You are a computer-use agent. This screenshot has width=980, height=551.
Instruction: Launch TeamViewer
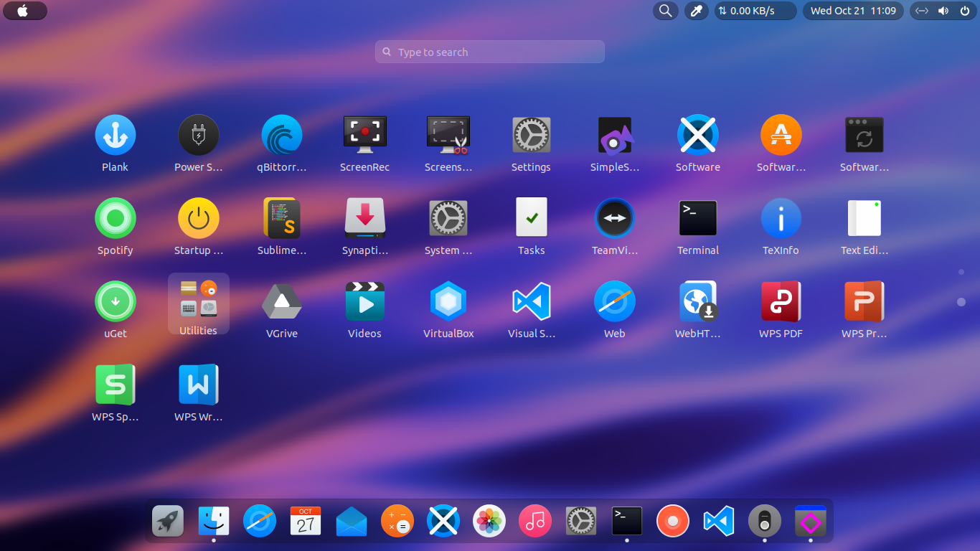point(614,218)
